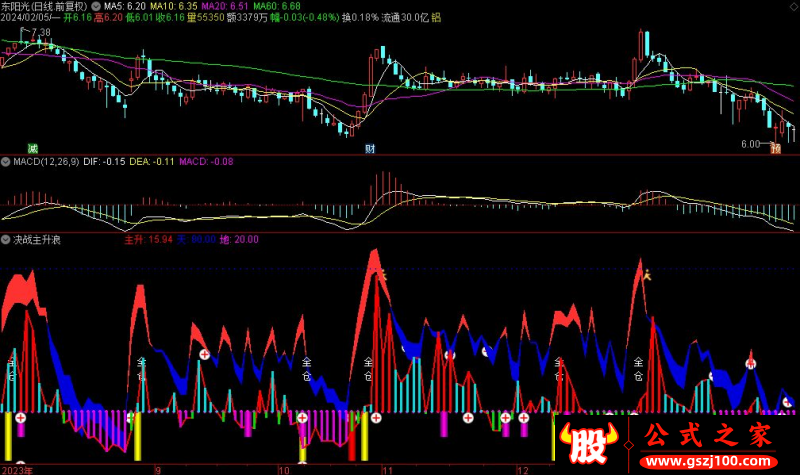Click the MA60: 6.68 moving average label
800x475 pixels.
tap(277, 6)
